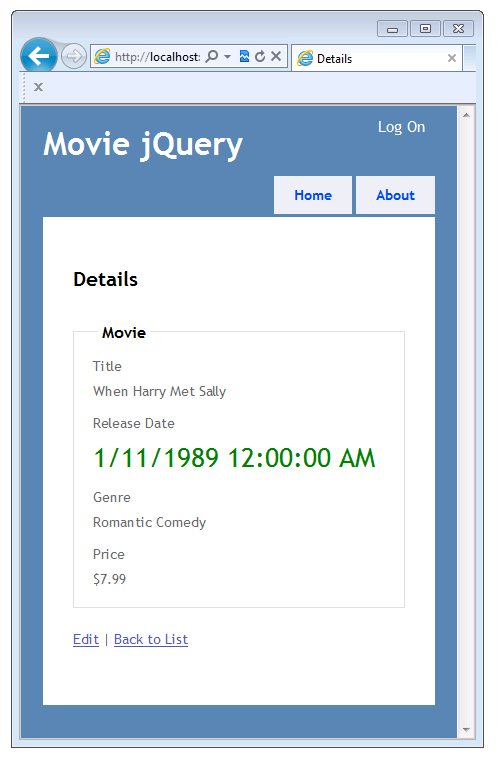Click the Edit link
This screenshot has width=501, height=764.
coord(86,639)
